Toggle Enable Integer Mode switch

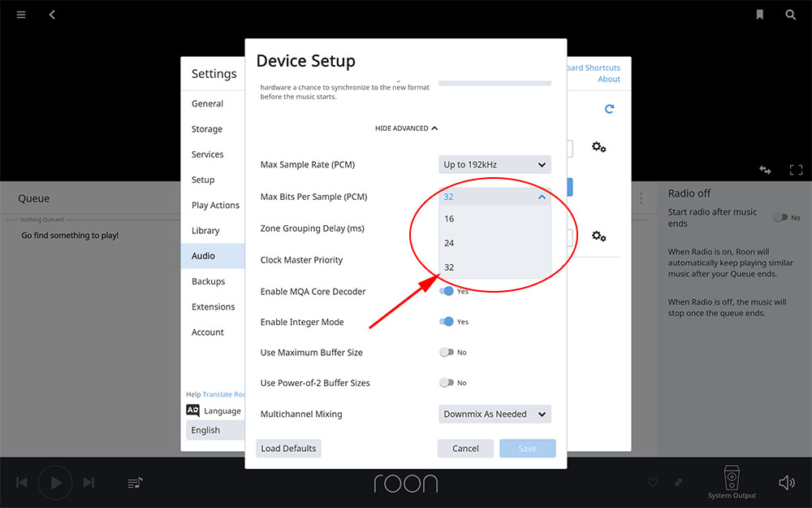(447, 322)
